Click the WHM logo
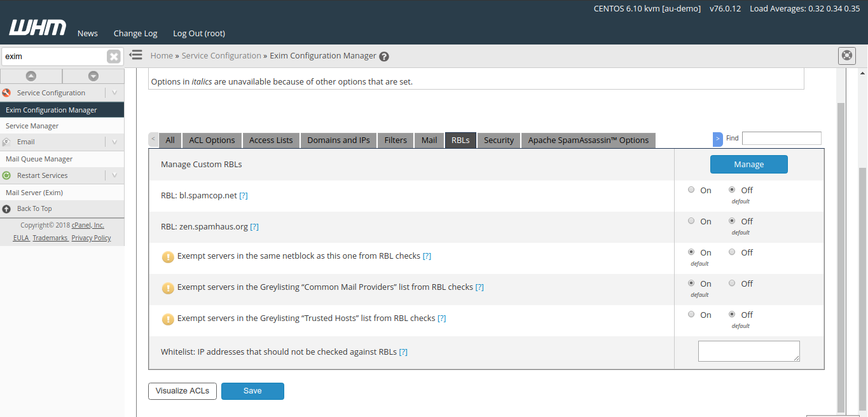Viewport: 868px width, 417px height. click(x=36, y=27)
